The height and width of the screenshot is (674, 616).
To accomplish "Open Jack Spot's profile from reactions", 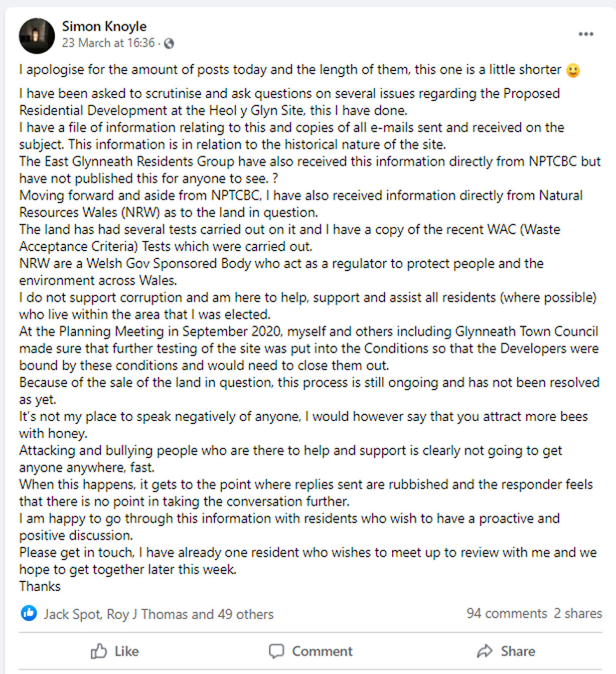I will coord(73,614).
